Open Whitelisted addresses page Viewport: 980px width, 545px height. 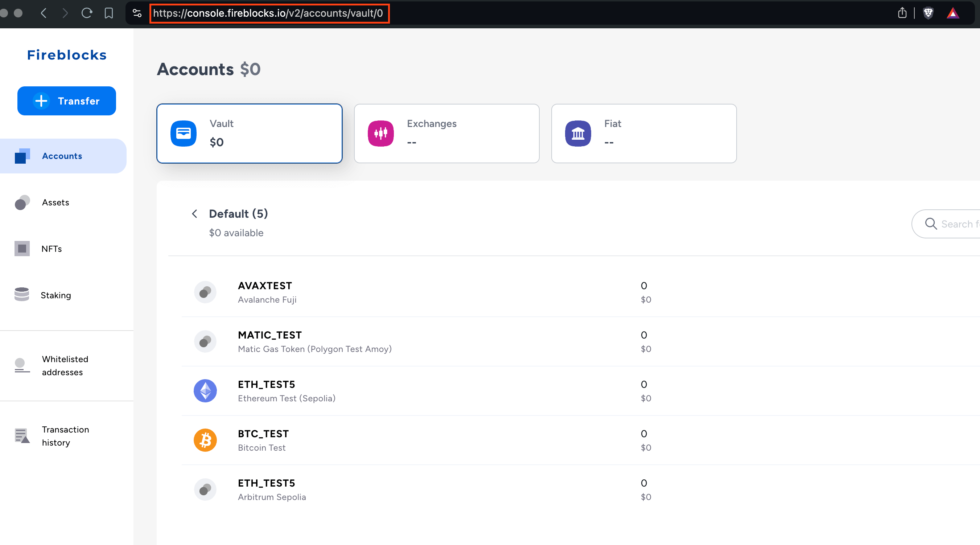(x=65, y=365)
